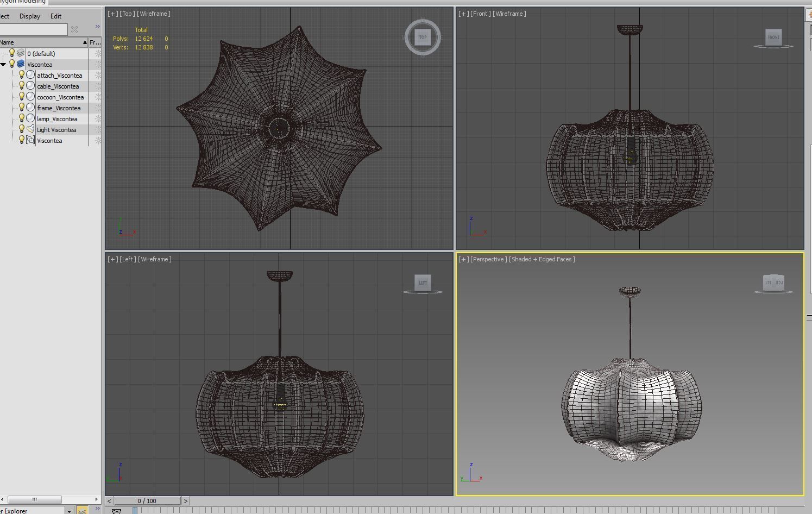The height and width of the screenshot is (514, 812).
Task: Open the [Top] view label menu
Action: [127, 14]
